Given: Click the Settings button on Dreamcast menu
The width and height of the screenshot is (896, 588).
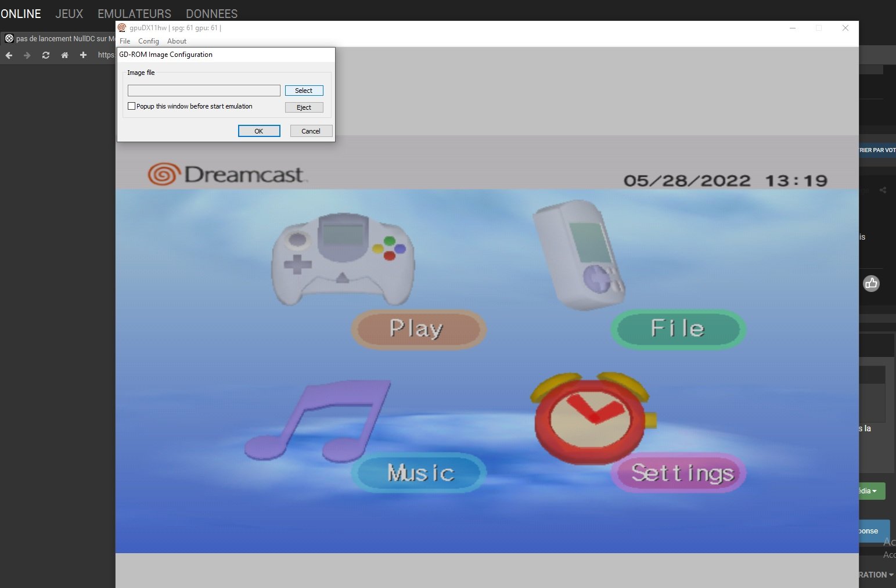Looking at the screenshot, I should pos(679,472).
